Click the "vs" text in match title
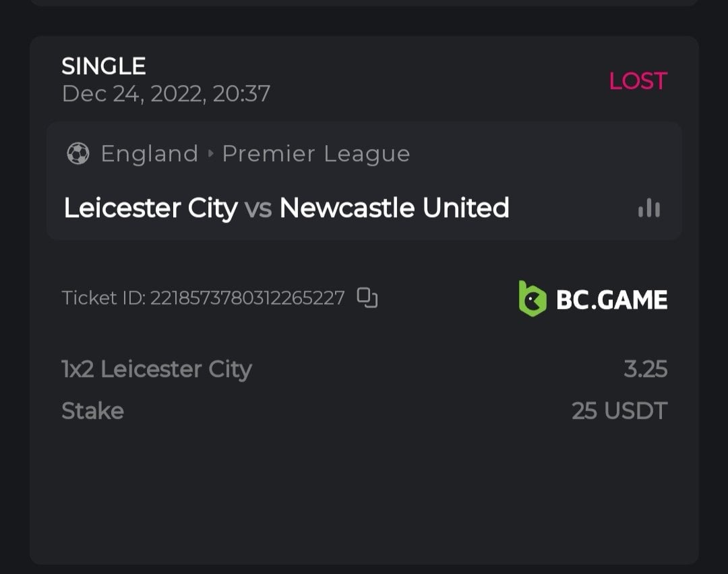728x574 pixels. tap(258, 208)
